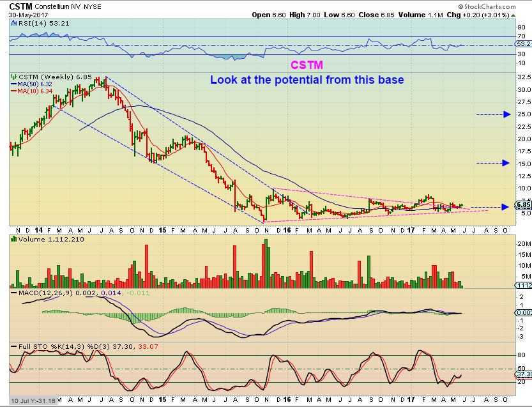
Task: Click the Low 6.60 value
Action: 339,15
